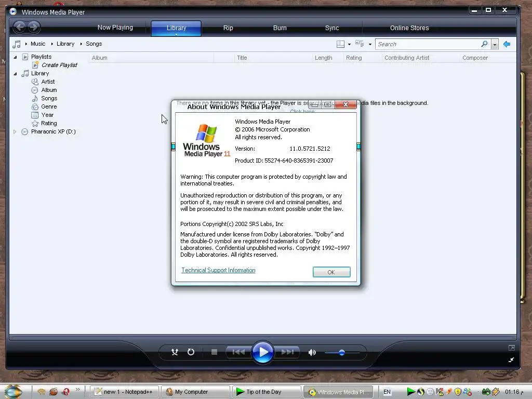Viewport: 532px width, 399px height.
Task: Click OK in the About dialog
Action: tap(331, 272)
